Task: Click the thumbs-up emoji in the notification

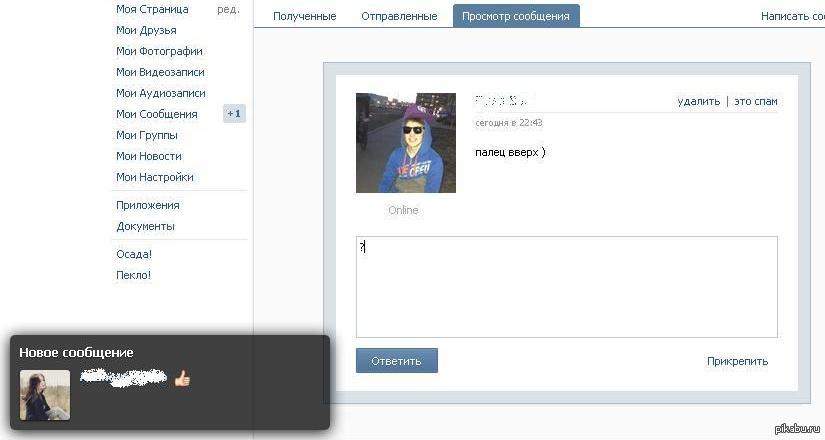Action: coord(182,378)
